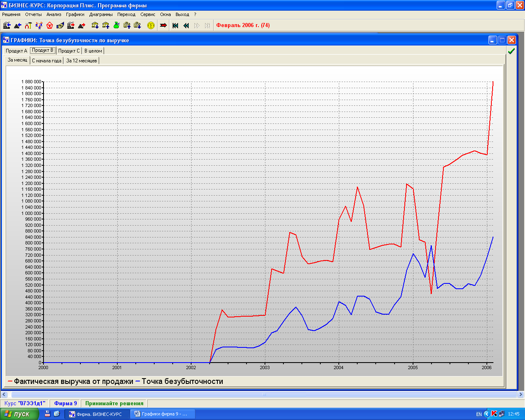Viewport: 525px width, 420px height.
Task: Open the Переход menu
Action: 126,14
